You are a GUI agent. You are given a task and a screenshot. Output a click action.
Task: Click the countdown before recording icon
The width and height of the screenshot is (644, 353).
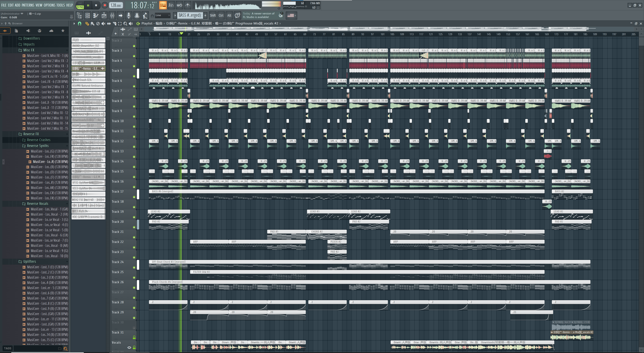(x=171, y=5)
